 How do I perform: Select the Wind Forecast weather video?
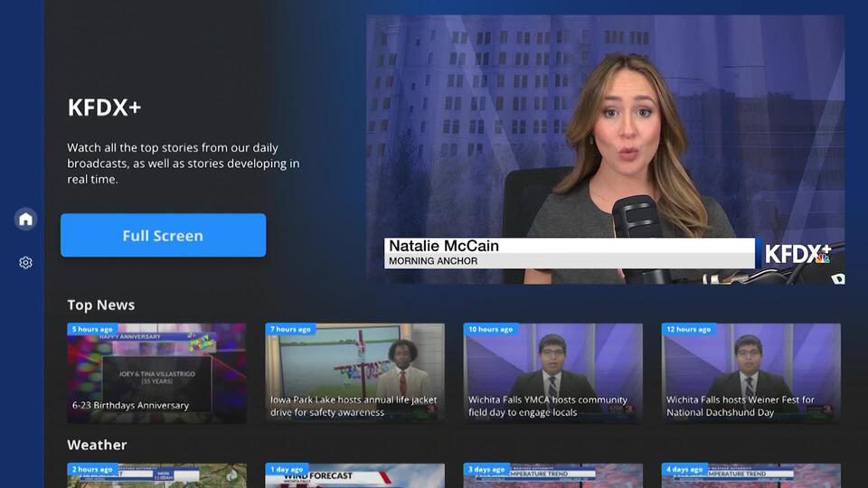[354, 477]
